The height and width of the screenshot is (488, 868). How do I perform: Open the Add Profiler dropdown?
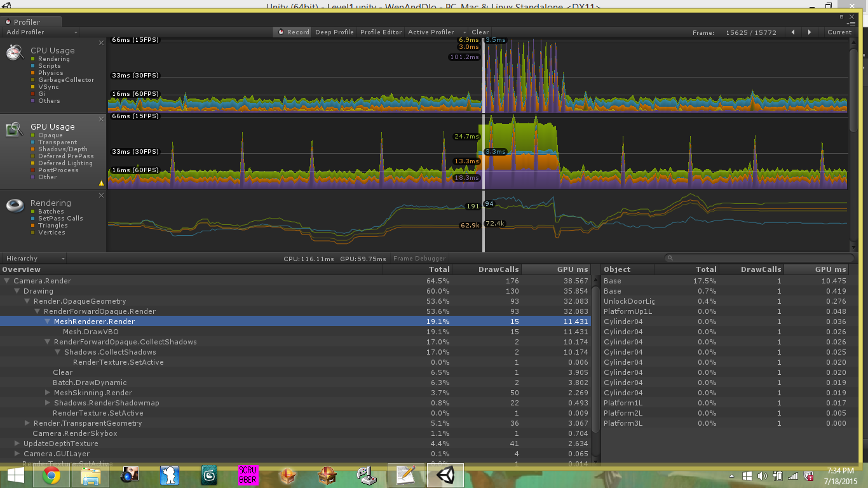point(41,32)
